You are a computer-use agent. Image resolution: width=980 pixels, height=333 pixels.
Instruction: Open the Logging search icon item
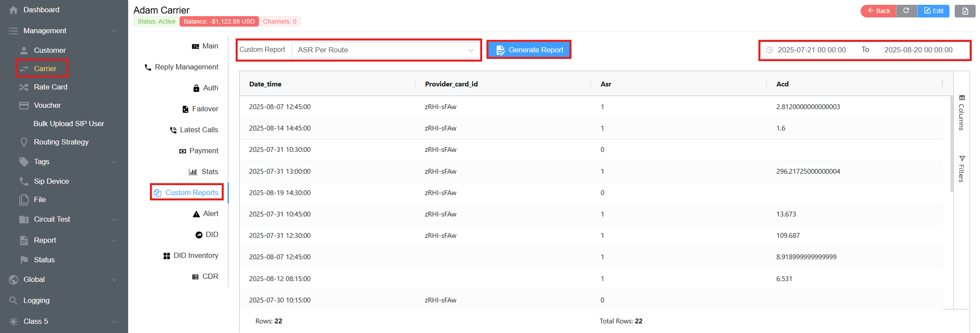coord(14,300)
